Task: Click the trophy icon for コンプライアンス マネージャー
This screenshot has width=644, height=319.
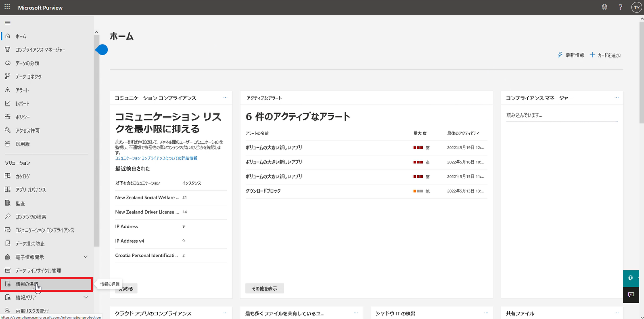Action: pos(7,50)
